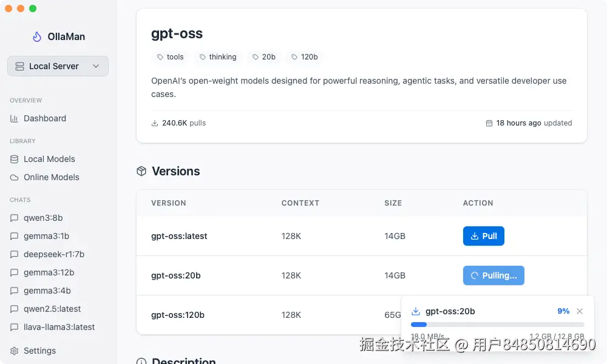Click the Versions cube icon
607x364 pixels.
pyautogui.click(x=141, y=171)
